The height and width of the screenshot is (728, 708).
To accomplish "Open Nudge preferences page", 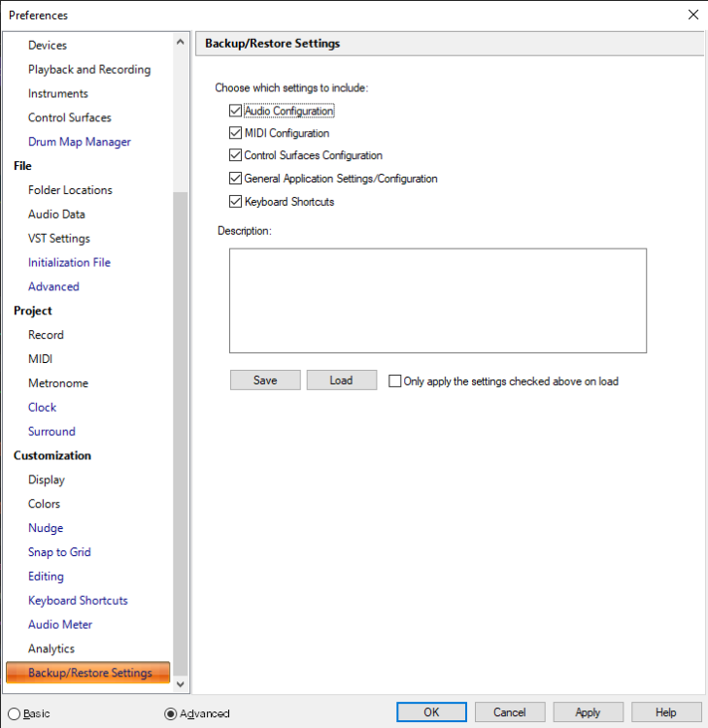I will 46,528.
